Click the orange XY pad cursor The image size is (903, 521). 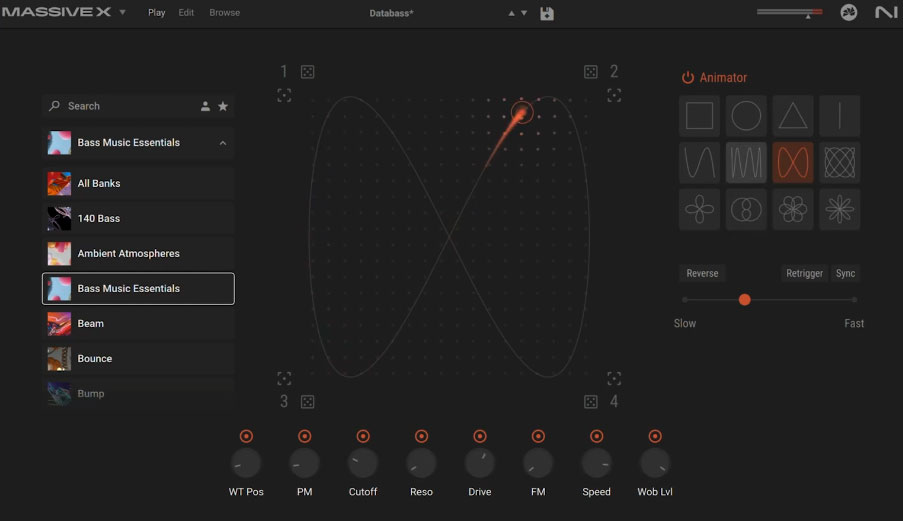pos(522,113)
